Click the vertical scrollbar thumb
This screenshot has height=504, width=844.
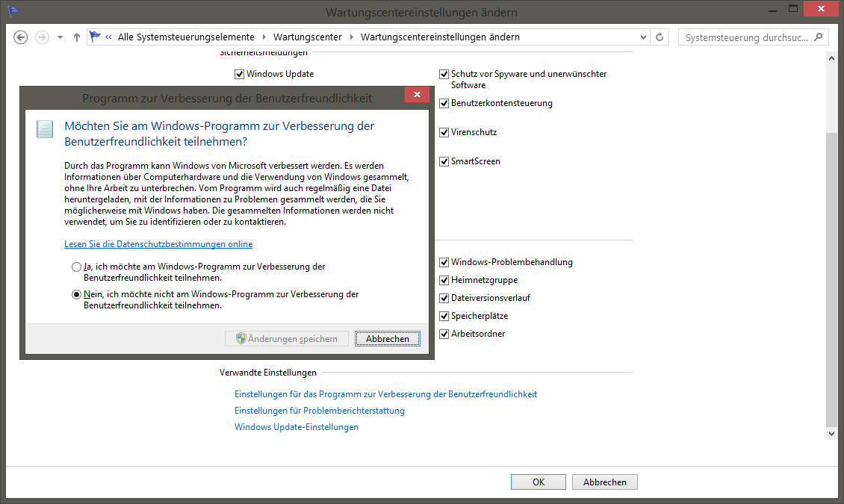tap(831, 279)
